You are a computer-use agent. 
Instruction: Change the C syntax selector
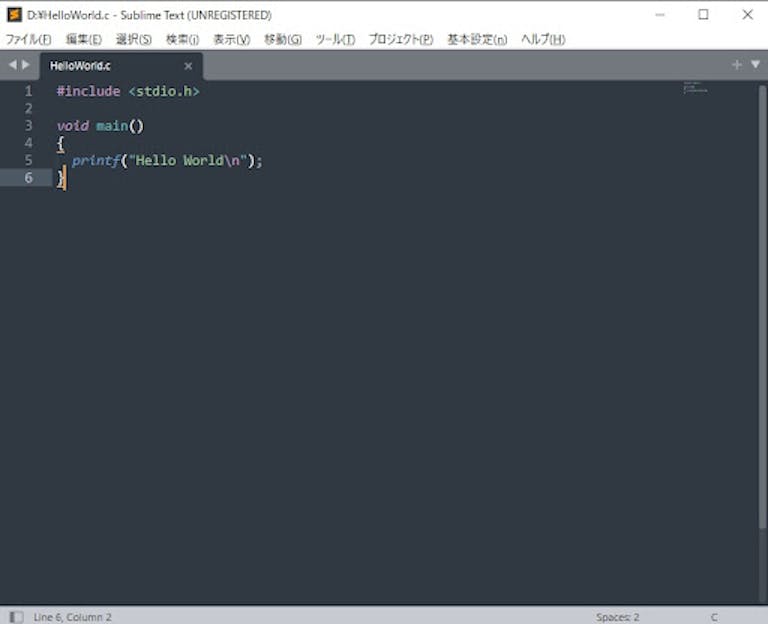[715, 617]
